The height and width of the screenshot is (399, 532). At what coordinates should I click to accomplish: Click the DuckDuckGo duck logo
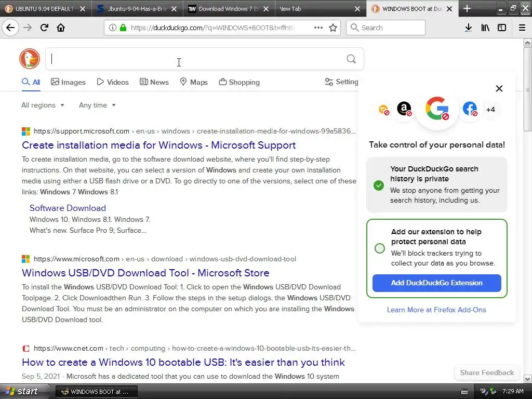[30, 59]
